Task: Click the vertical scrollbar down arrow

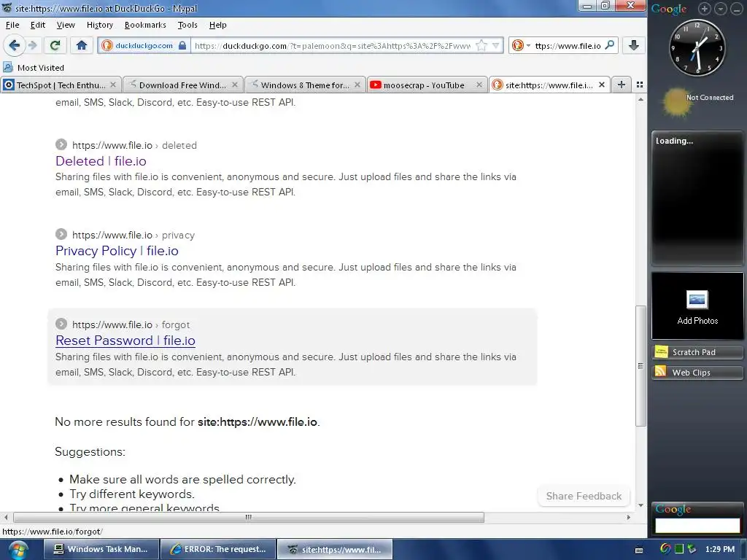Action: point(640,505)
